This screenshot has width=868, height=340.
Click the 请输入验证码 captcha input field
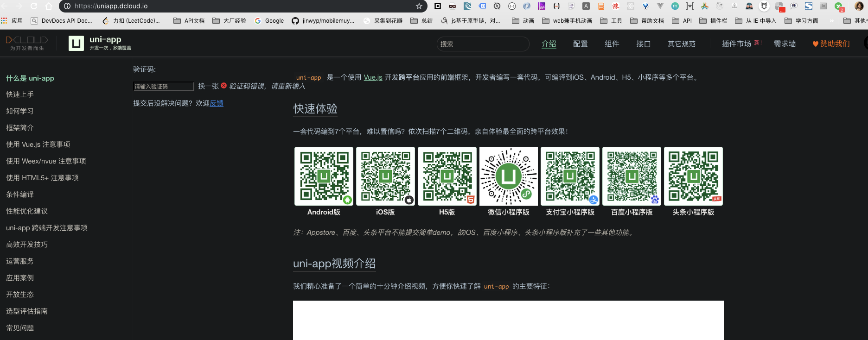[x=164, y=86]
